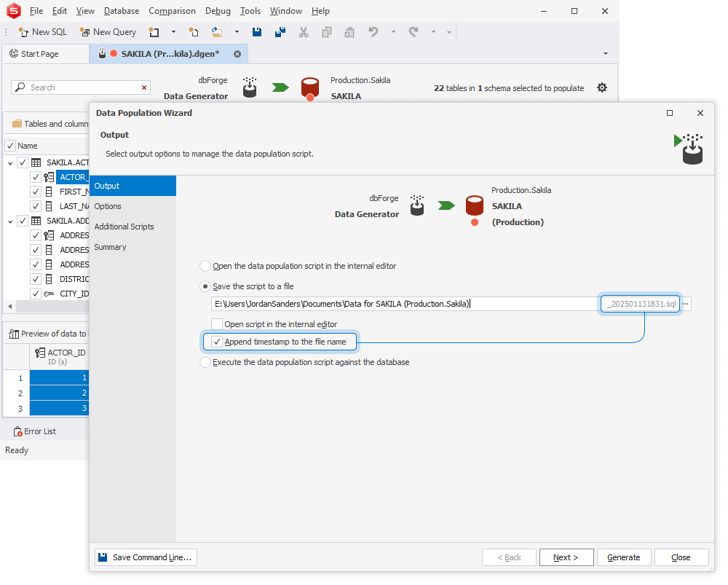Select Execute script against the database radio
This screenshot has height=585, width=728.
[205, 362]
